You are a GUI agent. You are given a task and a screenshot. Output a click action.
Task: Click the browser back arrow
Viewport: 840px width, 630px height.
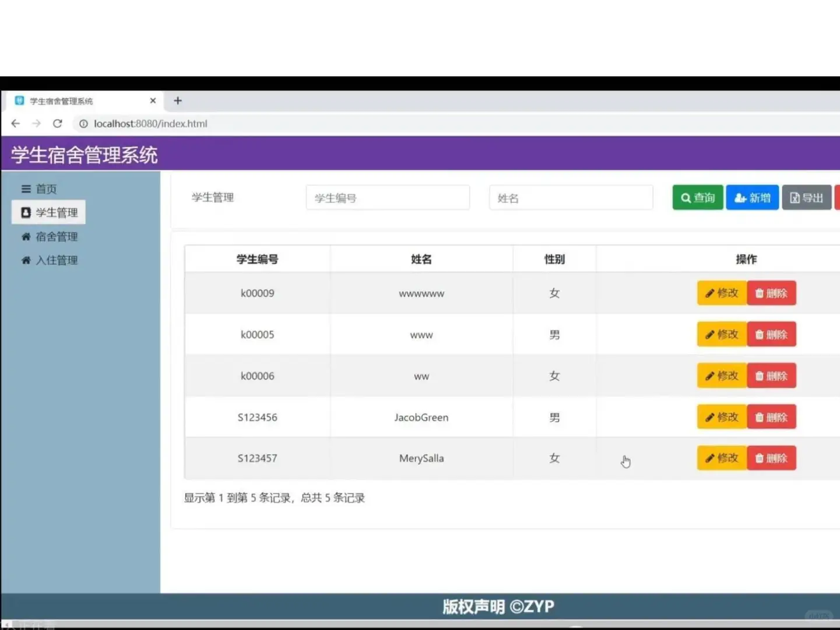(15, 123)
